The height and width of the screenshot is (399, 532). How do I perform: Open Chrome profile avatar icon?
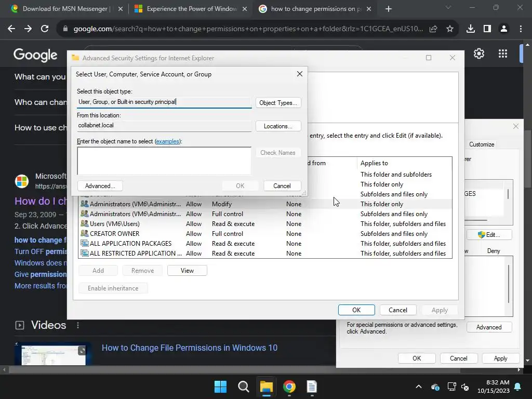pos(504,29)
